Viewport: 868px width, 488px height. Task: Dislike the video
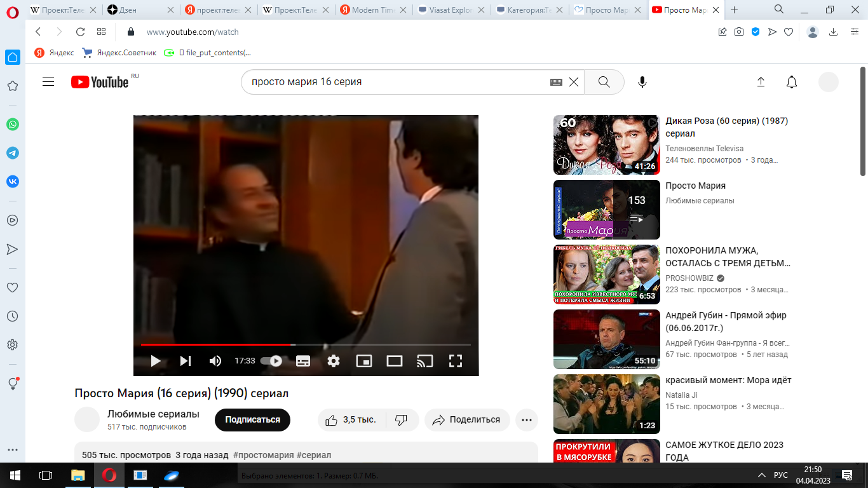point(402,420)
